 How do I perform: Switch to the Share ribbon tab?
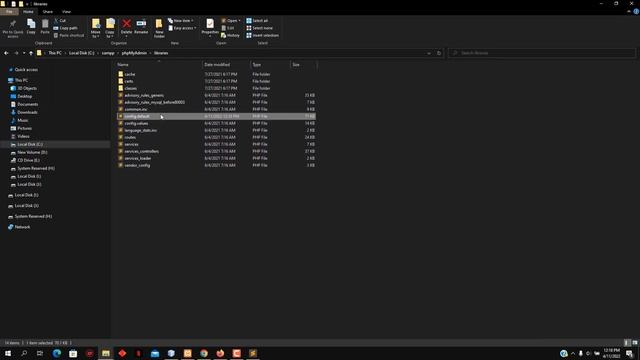coord(47,12)
